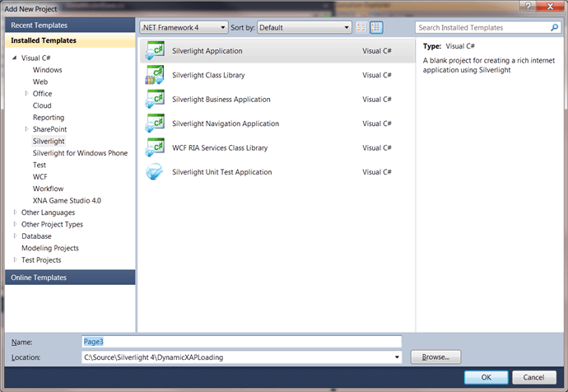Select the Modeling Projects category
The height and width of the screenshot is (392, 568).
(x=50, y=248)
